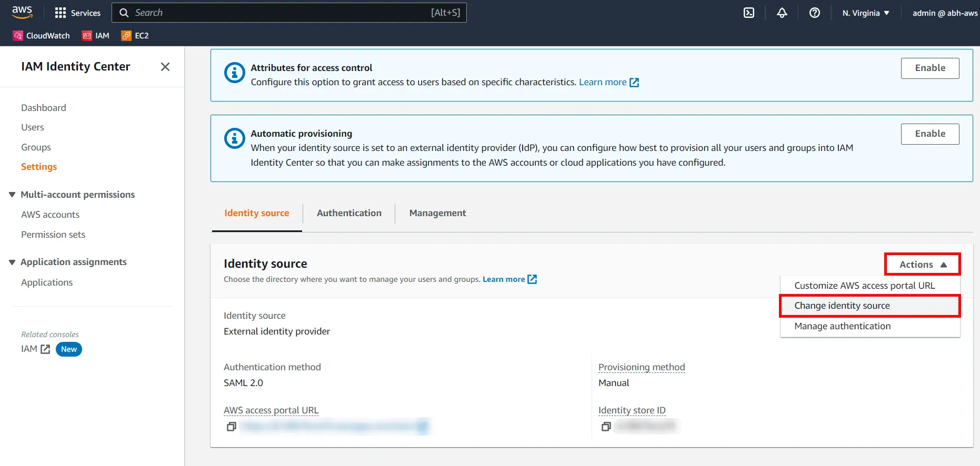The width and height of the screenshot is (980, 466).
Task: Open the CloudShell terminal icon
Action: click(748, 13)
